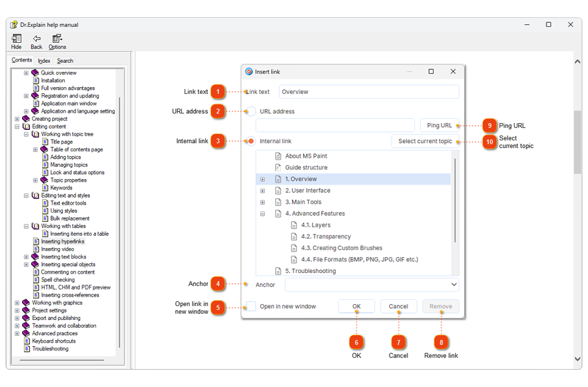Expand the Creating project node
Viewport: 588px width, 387px height.
[x=17, y=119]
